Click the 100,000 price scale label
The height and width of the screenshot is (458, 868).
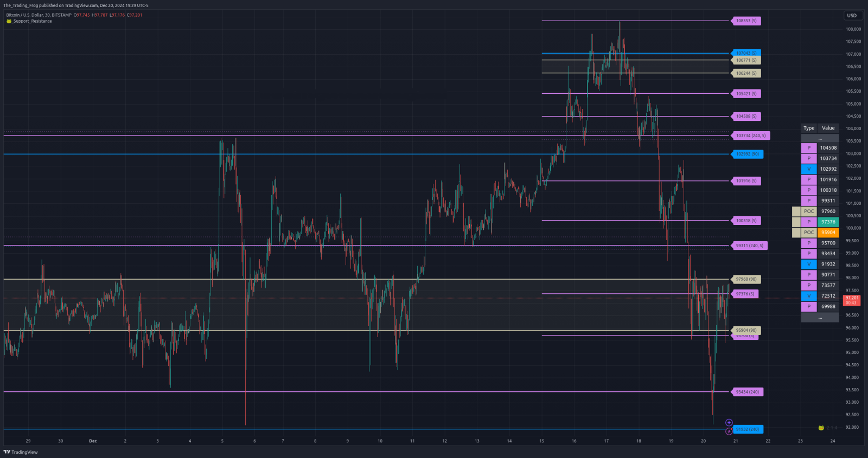click(853, 228)
